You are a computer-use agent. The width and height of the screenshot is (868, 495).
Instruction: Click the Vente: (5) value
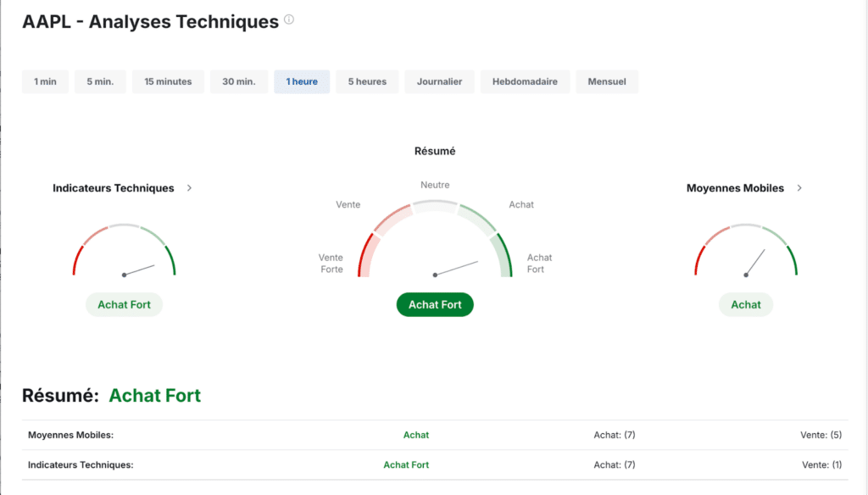821,435
